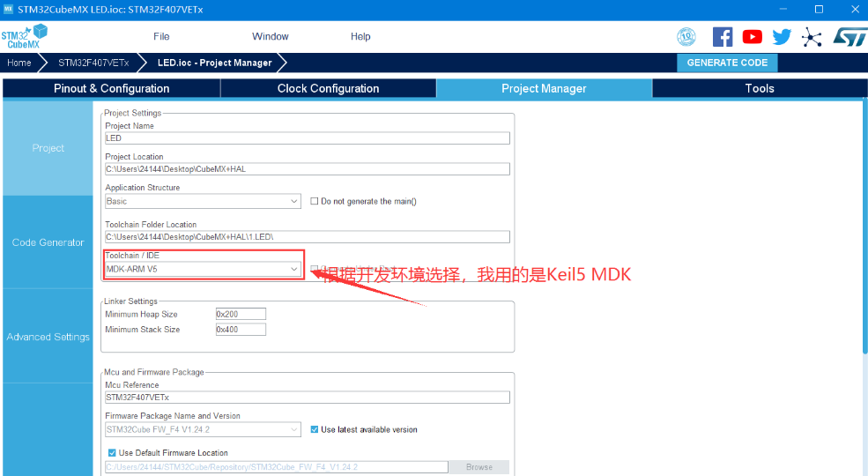Open the Code Generator section

(48, 242)
